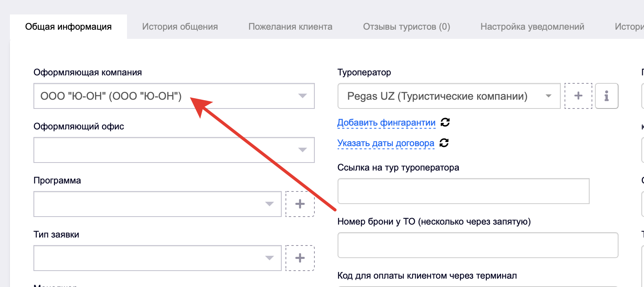Open История общения tab
This screenshot has width=644, height=287.
click(x=180, y=27)
